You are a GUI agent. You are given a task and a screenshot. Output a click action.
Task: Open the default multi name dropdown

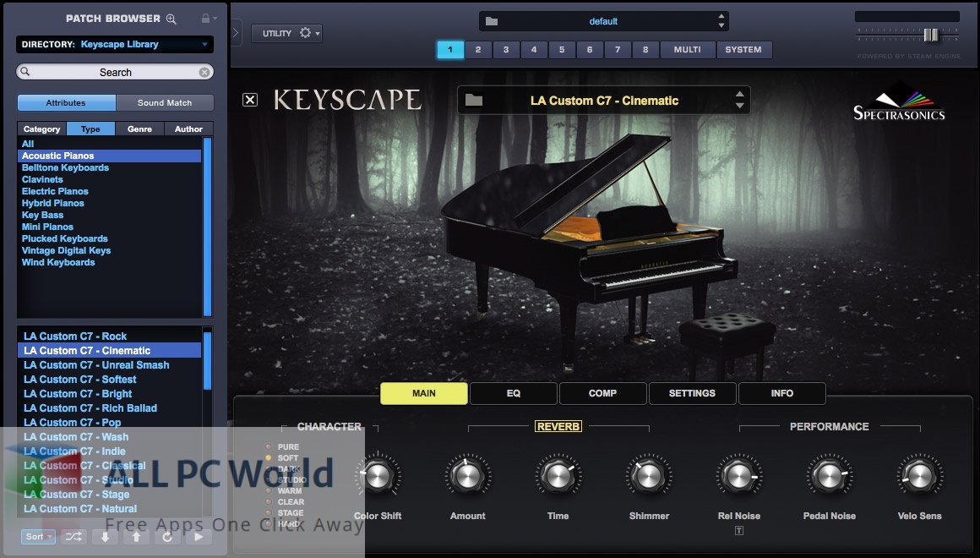604,21
